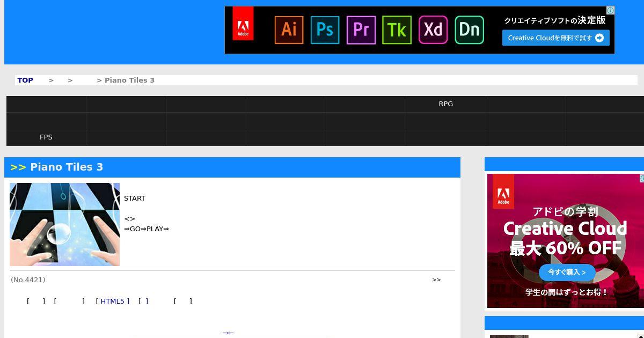Click the >> link beside No.4421
Viewport: 644px width, 338px height.
pos(436,280)
